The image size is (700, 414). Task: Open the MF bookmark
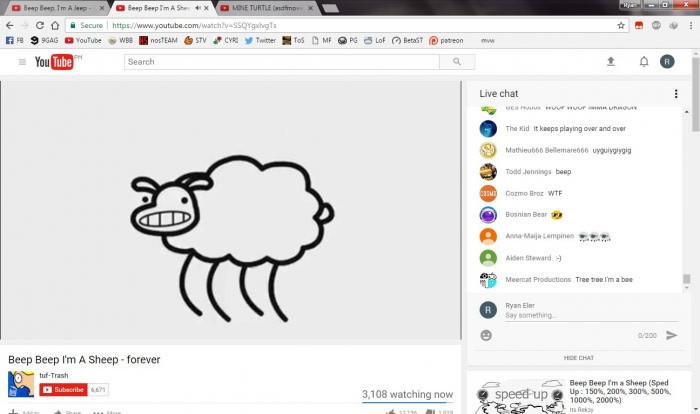pos(321,40)
